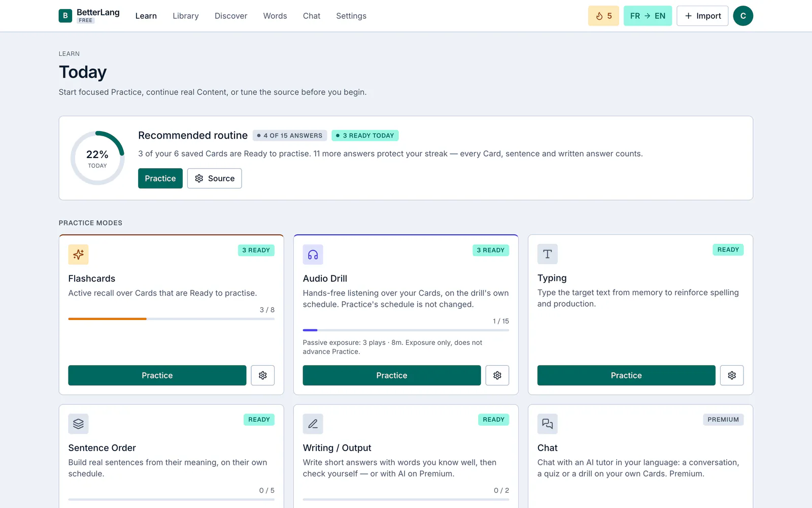Click the Chat bubbles icon
The height and width of the screenshot is (508, 812).
(x=548, y=424)
